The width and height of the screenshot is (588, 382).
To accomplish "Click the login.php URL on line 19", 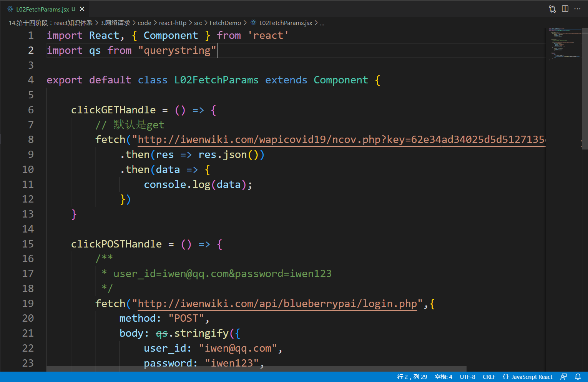I will (277, 304).
